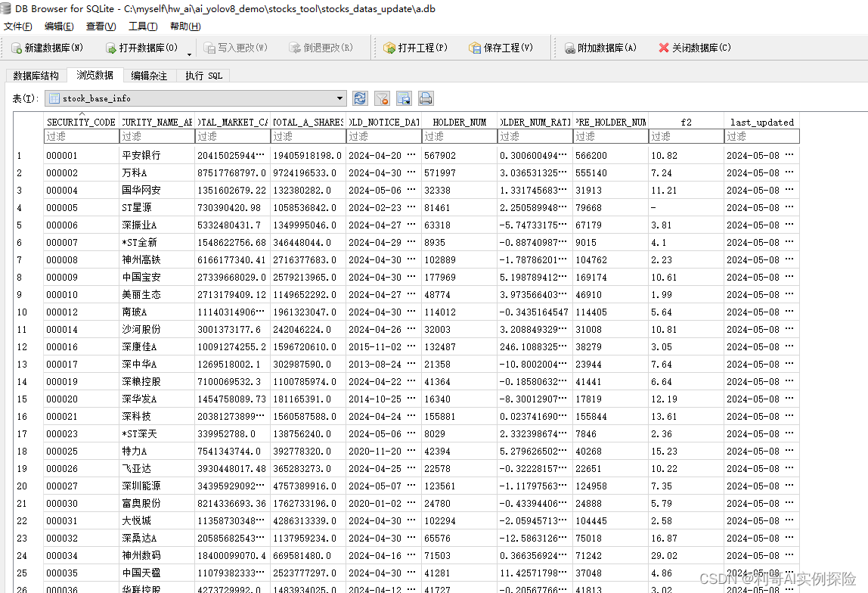Select row header number 1
Image resolution: width=868 pixels, height=593 pixels.
[x=29, y=156]
